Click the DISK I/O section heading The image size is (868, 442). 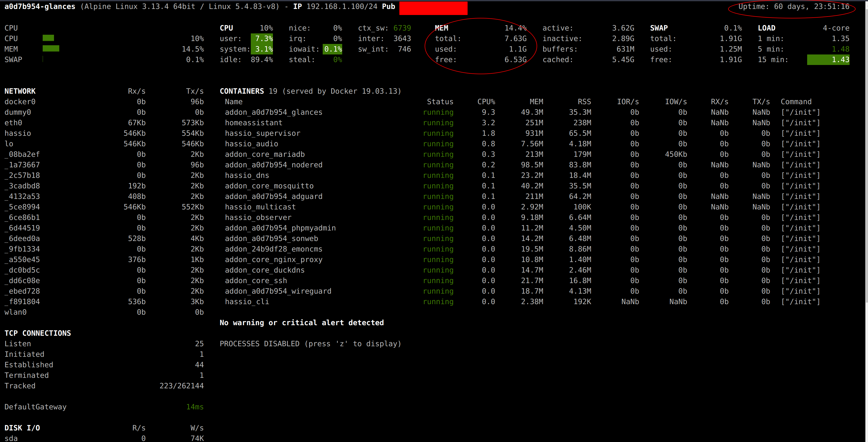point(22,428)
